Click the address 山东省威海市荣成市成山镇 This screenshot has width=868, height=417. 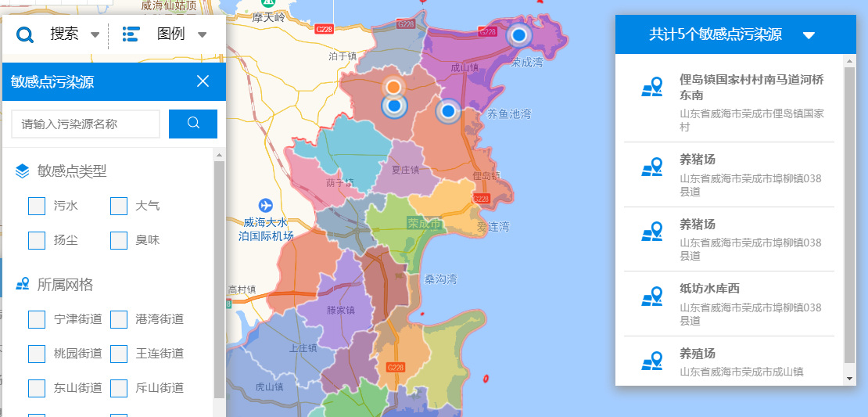(741, 372)
